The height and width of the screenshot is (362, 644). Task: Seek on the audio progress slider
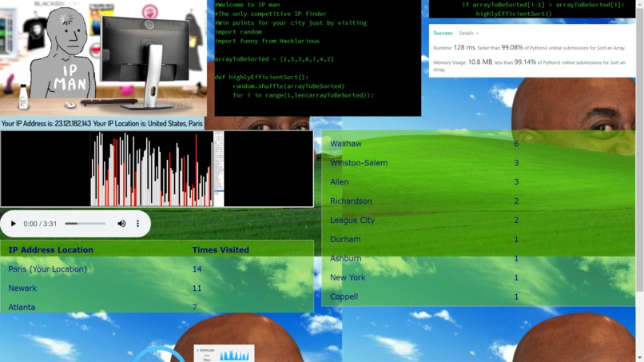[85, 224]
